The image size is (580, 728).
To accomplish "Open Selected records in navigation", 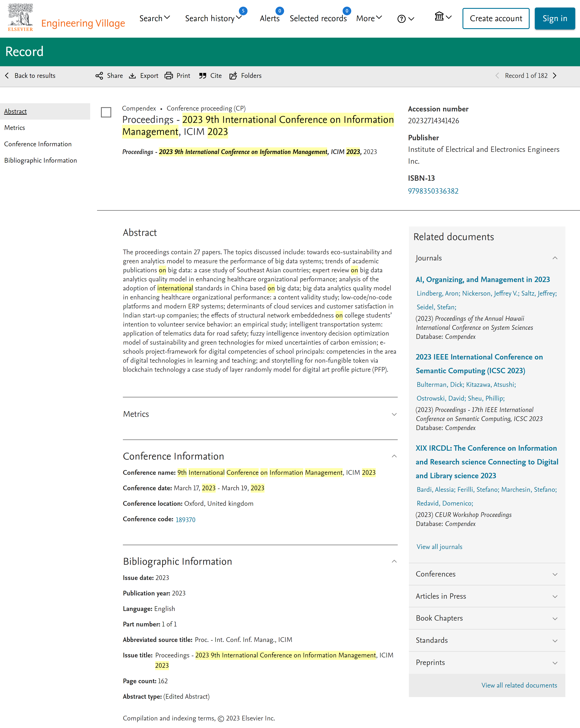I will point(318,19).
